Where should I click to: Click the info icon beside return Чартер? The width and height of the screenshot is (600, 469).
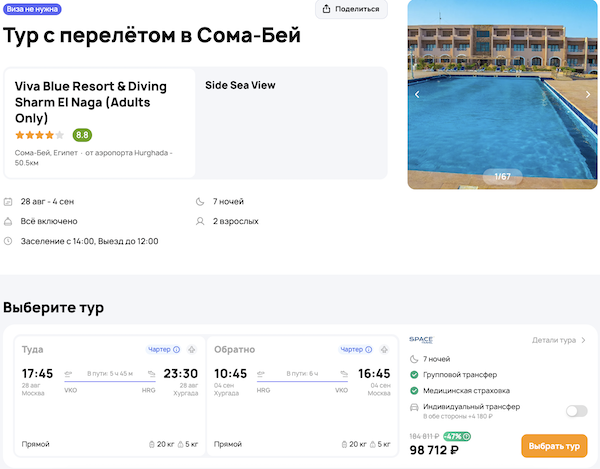click(373, 350)
